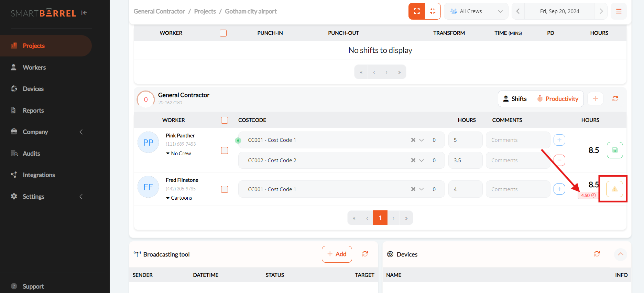This screenshot has height=293, width=644.
Task: Refresh the Devices panel
Action: tap(597, 254)
